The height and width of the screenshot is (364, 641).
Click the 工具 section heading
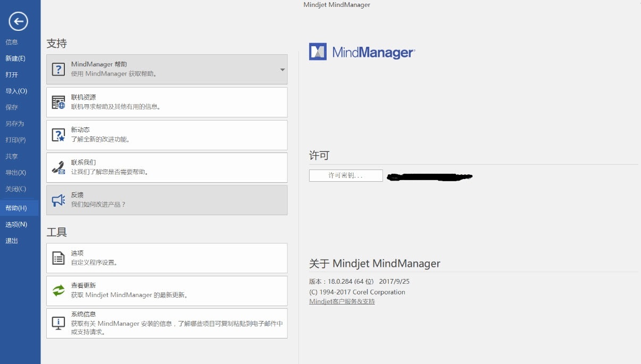click(x=56, y=232)
